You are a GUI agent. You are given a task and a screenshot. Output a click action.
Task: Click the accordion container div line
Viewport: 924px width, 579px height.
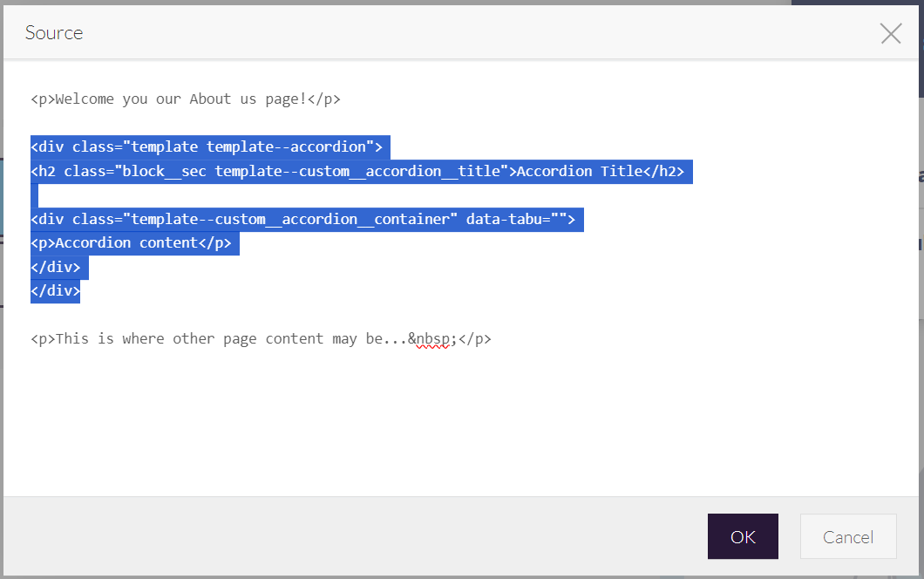[305, 219]
